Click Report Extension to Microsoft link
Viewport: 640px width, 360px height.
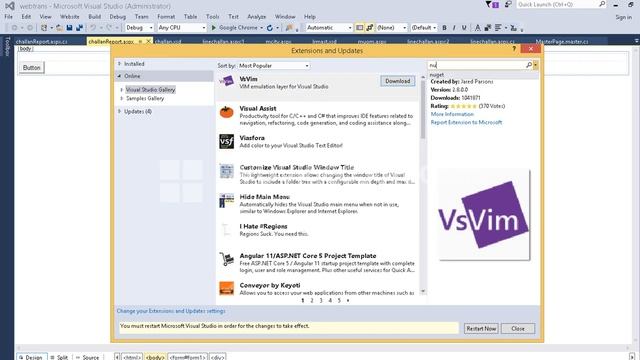coord(467,122)
